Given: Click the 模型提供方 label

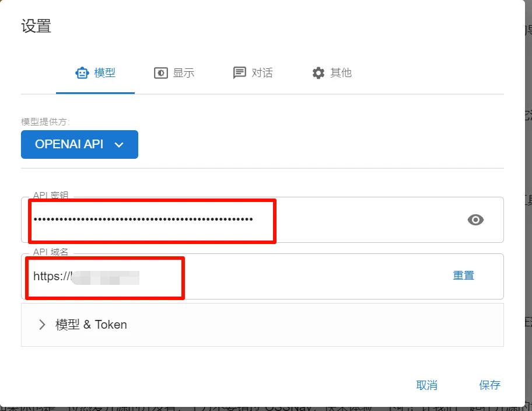Looking at the screenshot, I should (45, 121).
